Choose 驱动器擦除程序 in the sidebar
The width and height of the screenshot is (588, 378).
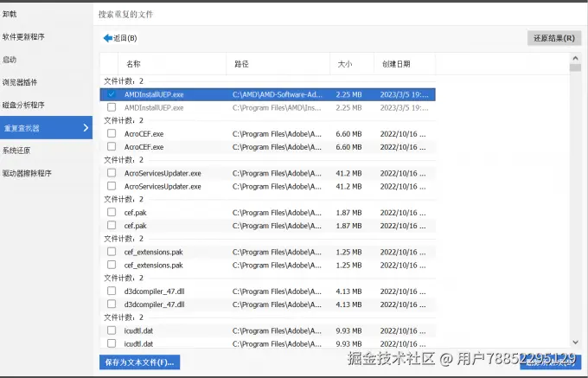(27, 173)
